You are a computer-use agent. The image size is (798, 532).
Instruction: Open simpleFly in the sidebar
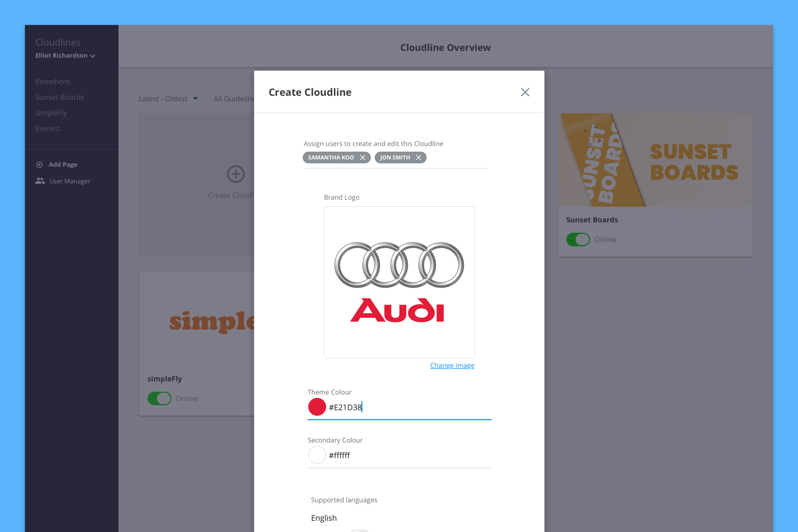tap(51, 113)
